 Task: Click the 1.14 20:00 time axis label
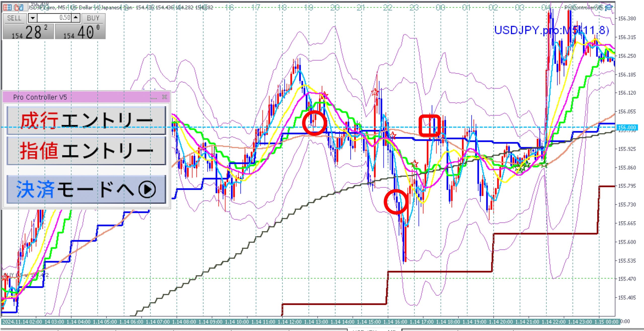pyautogui.click(x=501, y=322)
